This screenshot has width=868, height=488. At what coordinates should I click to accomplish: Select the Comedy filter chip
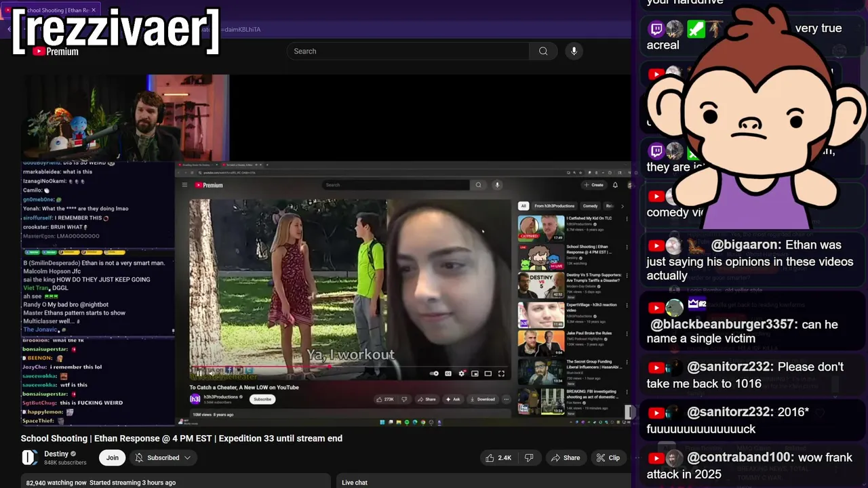click(x=590, y=206)
